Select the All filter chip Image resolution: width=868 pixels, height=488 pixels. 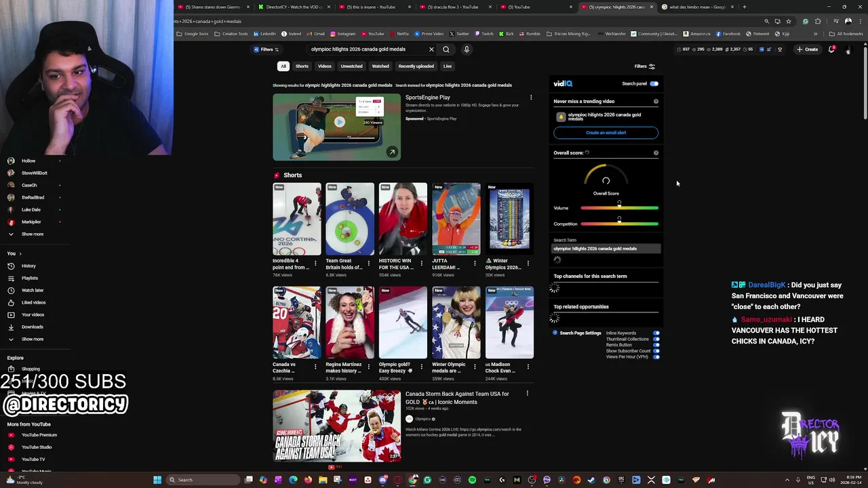tap(283, 66)
